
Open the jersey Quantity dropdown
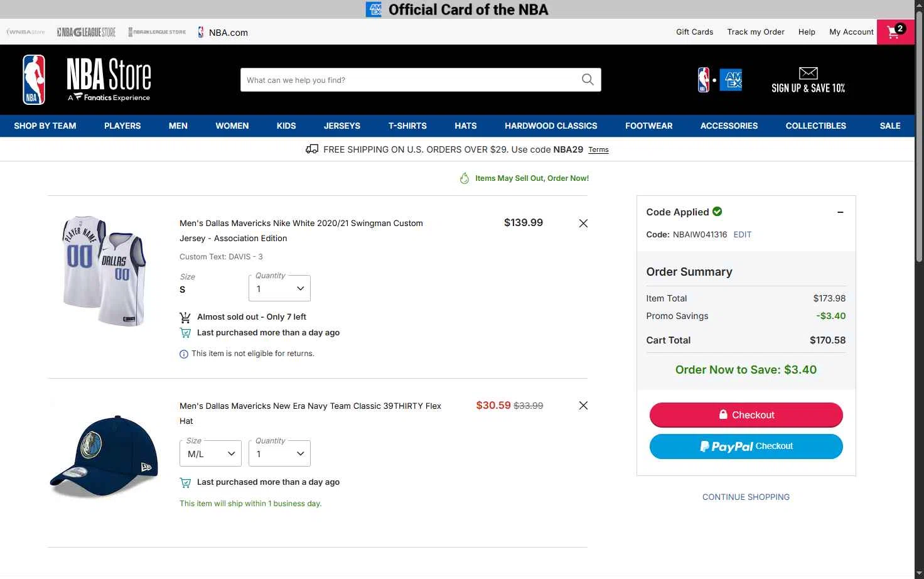(279, 289)
